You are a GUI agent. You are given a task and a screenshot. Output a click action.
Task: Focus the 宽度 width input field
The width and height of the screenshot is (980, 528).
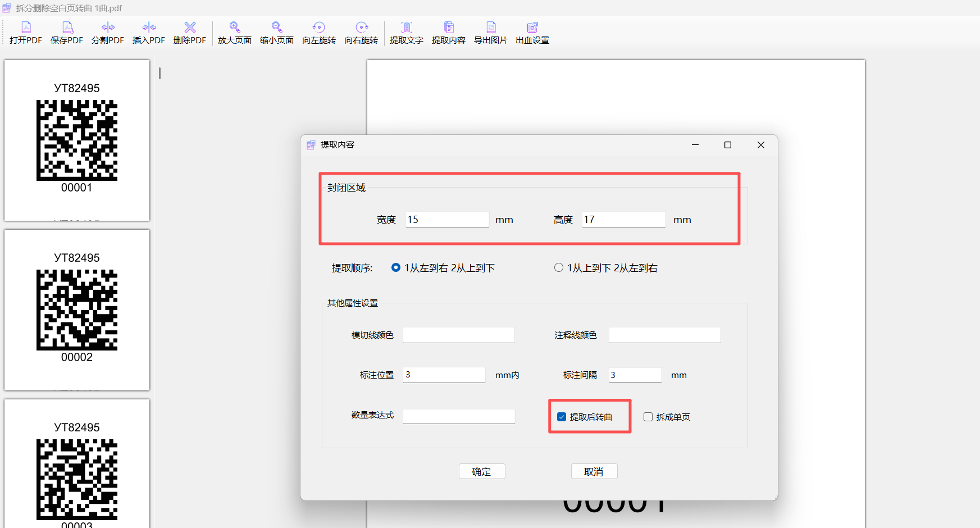(x=447, y=220)
